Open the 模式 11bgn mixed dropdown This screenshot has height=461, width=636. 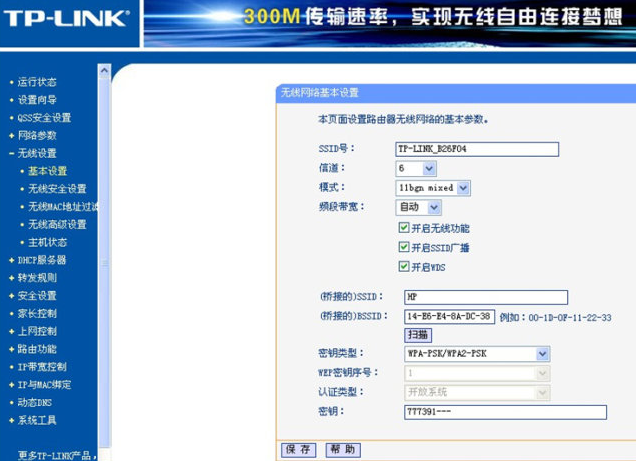[433, 188]
